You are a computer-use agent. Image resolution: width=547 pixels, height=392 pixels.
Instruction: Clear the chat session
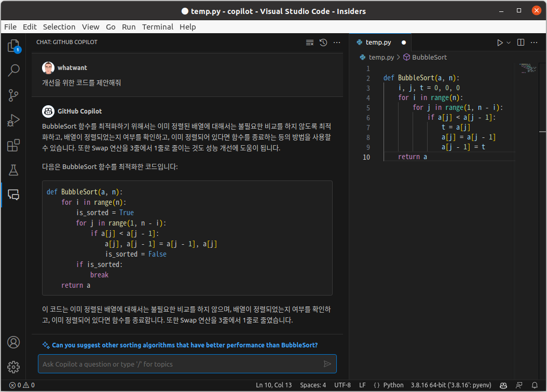pyautogui.click(x=310, y=43)
